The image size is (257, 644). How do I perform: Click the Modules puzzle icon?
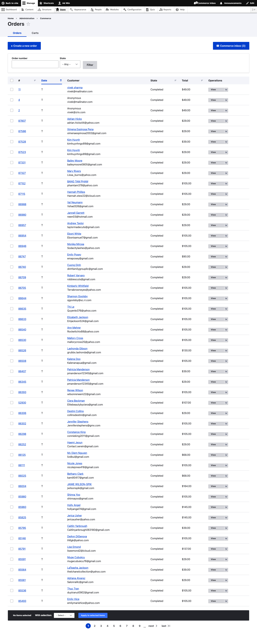[x=107, y=9]
